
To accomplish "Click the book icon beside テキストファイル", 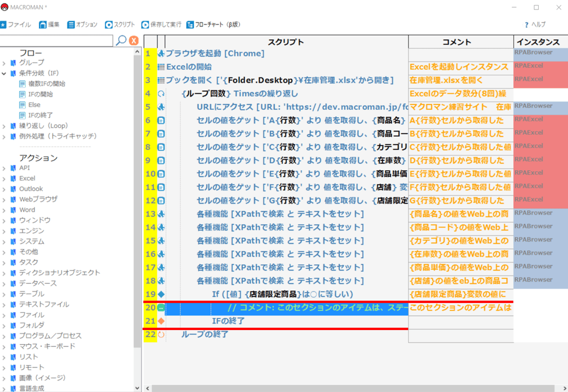I will [13, 305].
